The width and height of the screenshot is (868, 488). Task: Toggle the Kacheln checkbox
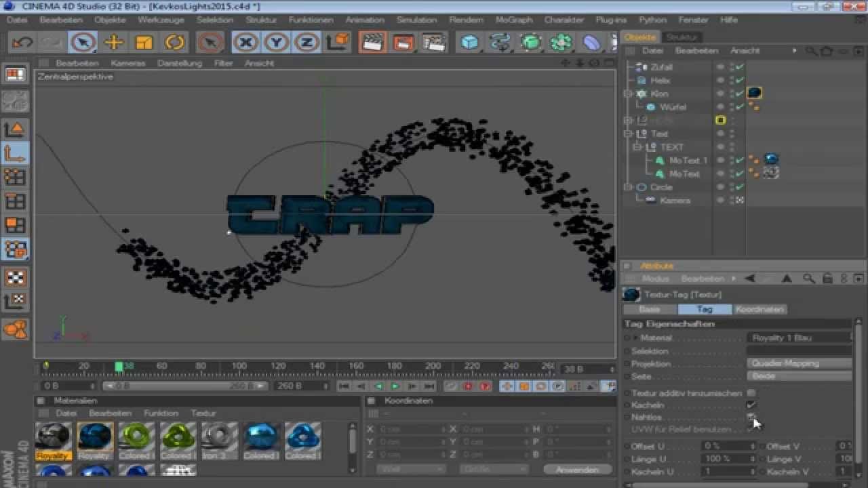751,405
